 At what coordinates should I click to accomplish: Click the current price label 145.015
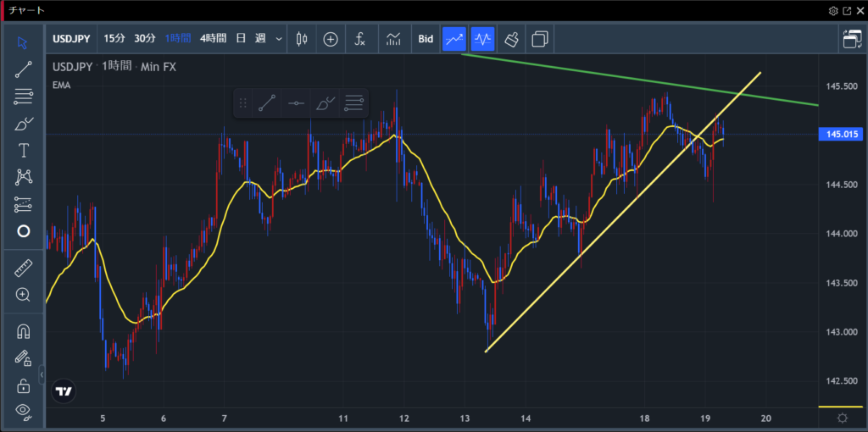(841, 135)
